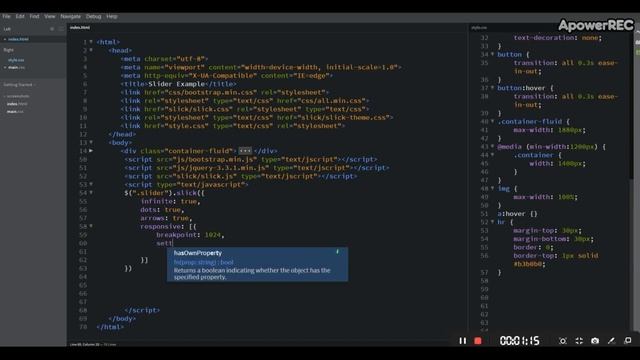Image resolution: width=640 pixels, height=360 pixels.
Task: Collapse the button:hover rule fold on line 37
Action: [493, 88]
